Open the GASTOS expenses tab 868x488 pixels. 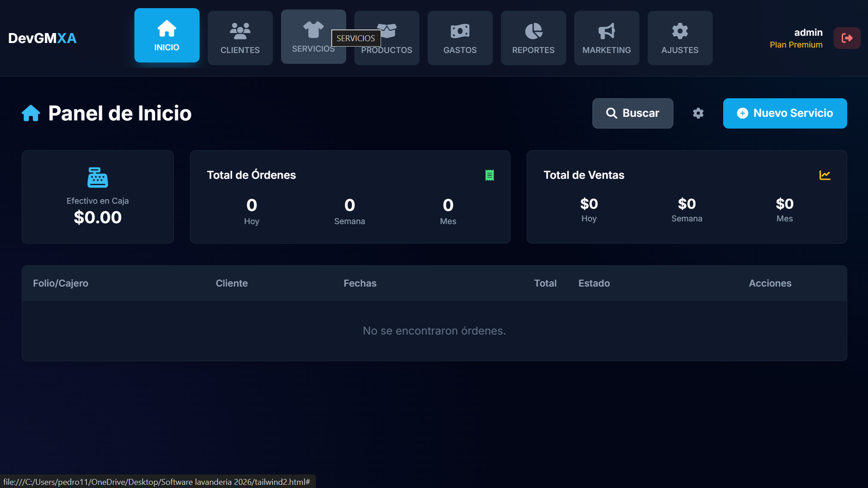click(460, 38)
